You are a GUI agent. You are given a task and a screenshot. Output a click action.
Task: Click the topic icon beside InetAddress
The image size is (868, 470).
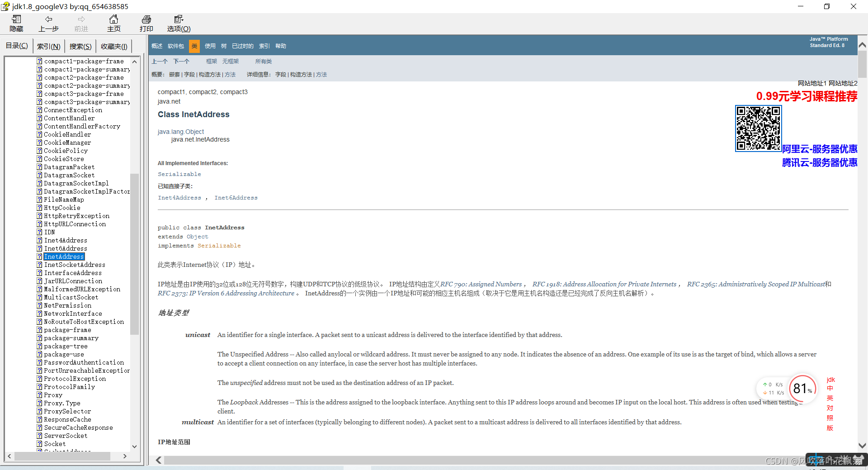[40, 256]
